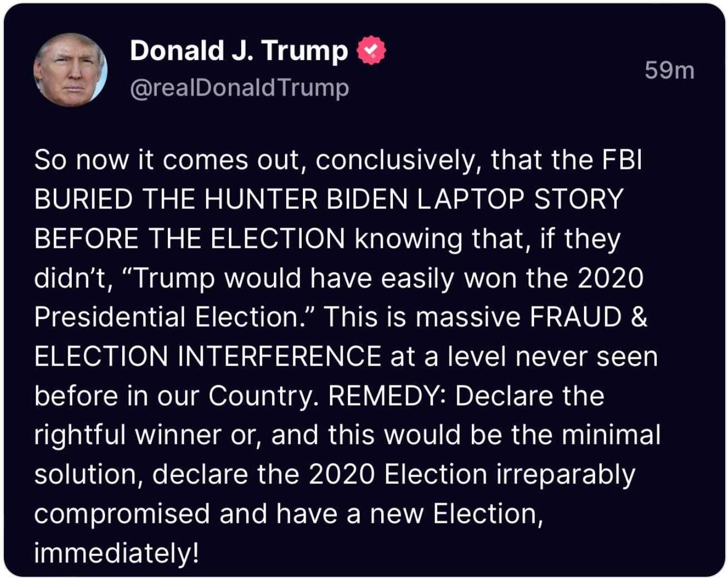Image resolution: width=728 pixels, height=579 pixels.
Task: Click the 59m post timestamp
Action: coord(669,71)
